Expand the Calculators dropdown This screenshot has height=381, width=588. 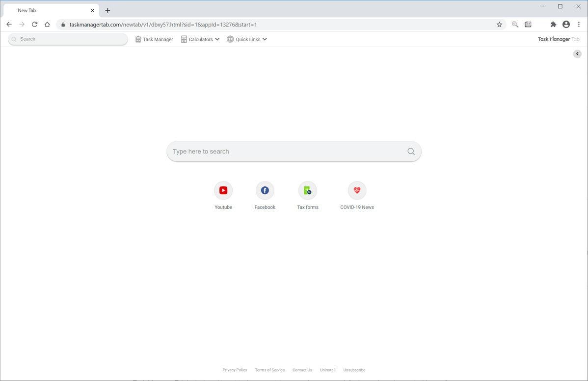pos(200,39)
